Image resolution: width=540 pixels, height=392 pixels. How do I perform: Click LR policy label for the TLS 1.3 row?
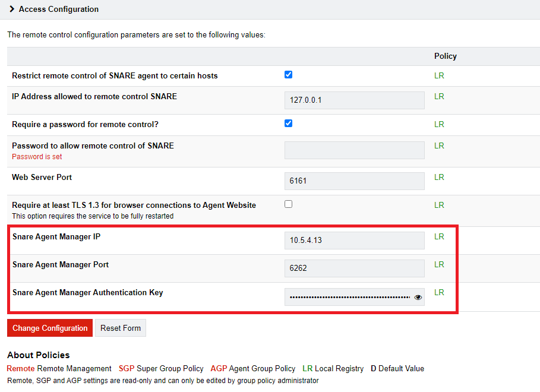(x=439, y=205)
